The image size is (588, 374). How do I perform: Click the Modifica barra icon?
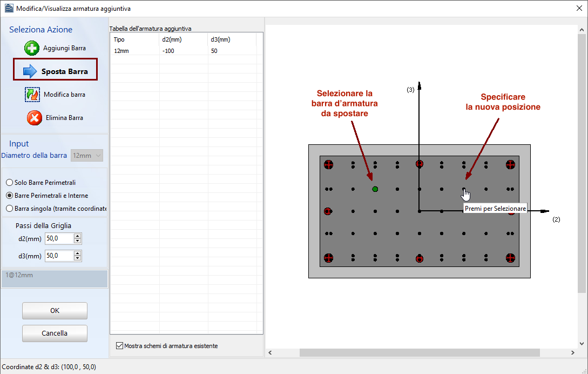coord(32,95)
